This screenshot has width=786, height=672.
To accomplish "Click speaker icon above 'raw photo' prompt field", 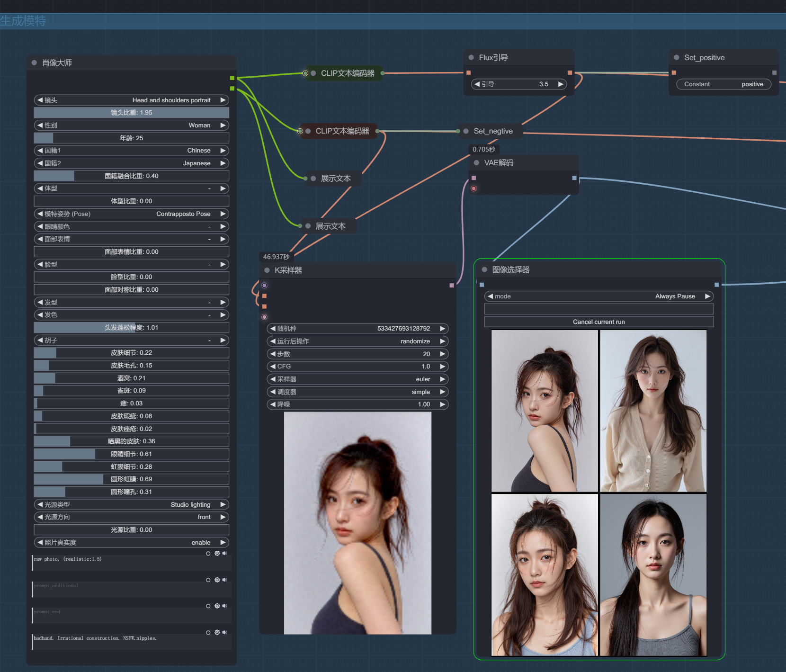I will point(225,553).
